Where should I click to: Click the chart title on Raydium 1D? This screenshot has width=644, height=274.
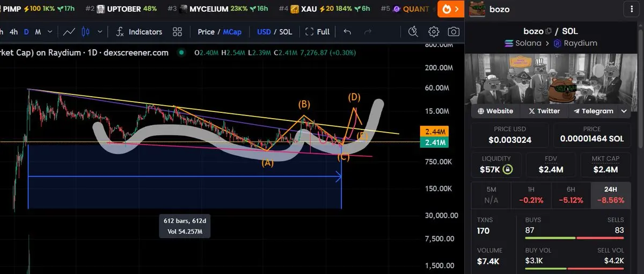84,53
